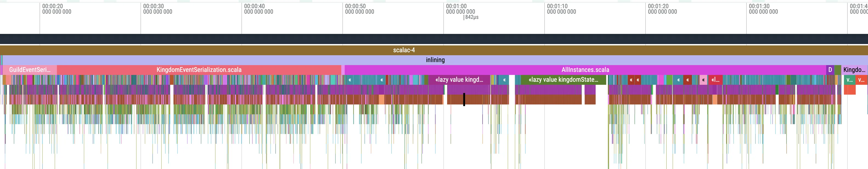This screenshot has width=868, height=169.
Task: Click the small purple D slice
Action: coord(830,70)
